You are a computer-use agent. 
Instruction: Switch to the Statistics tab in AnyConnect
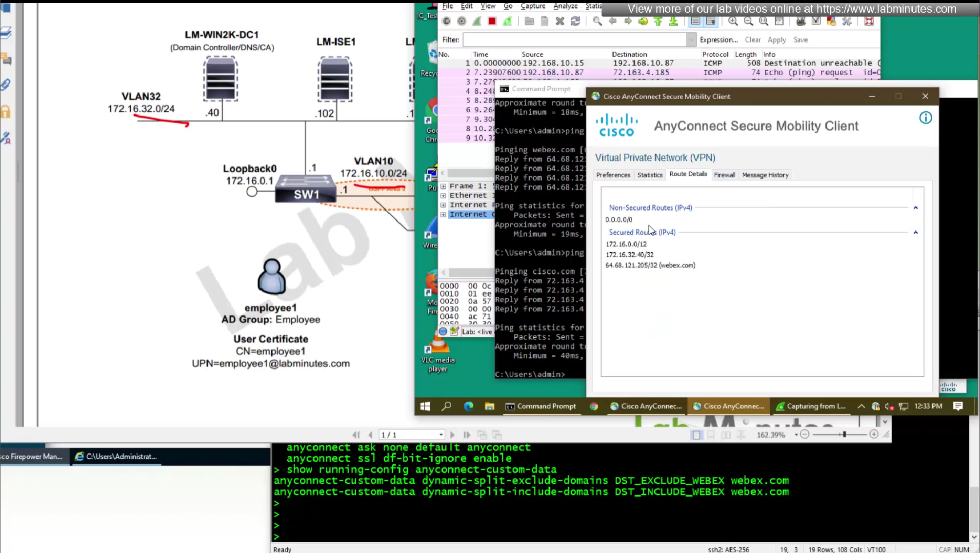point(650,175)
